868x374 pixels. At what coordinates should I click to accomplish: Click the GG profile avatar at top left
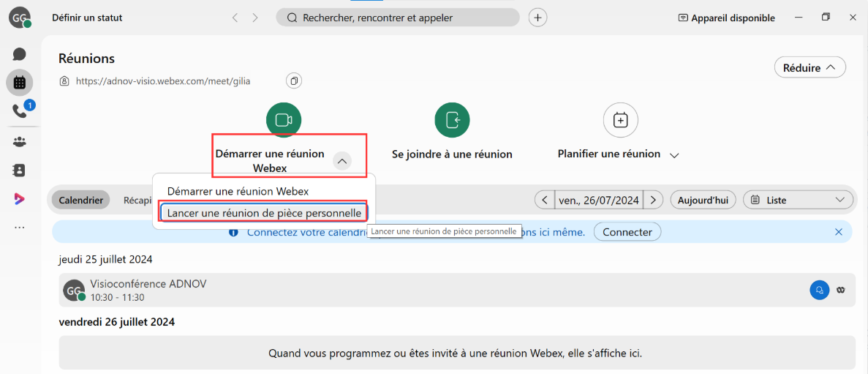(x=19, y=18)
